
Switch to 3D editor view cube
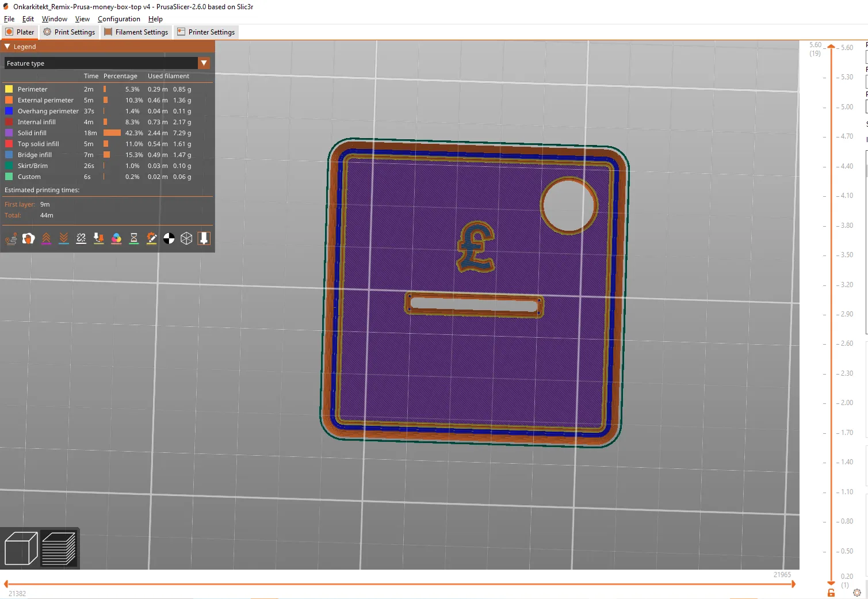point(21,548)
